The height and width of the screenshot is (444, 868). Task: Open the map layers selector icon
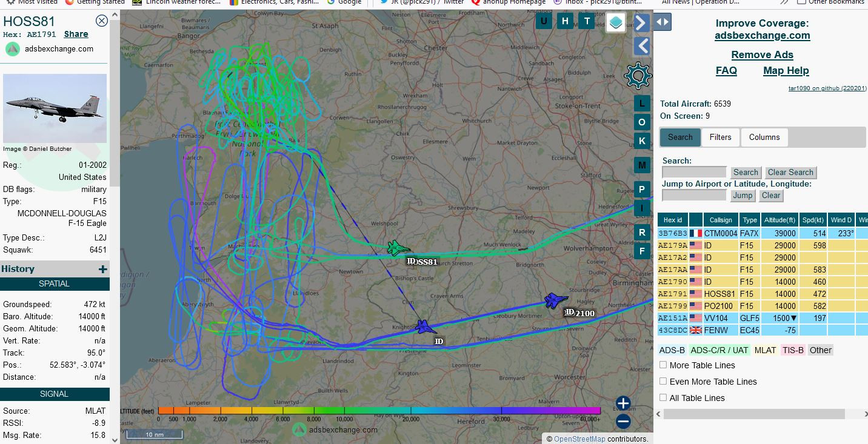(x=616, y=22)
